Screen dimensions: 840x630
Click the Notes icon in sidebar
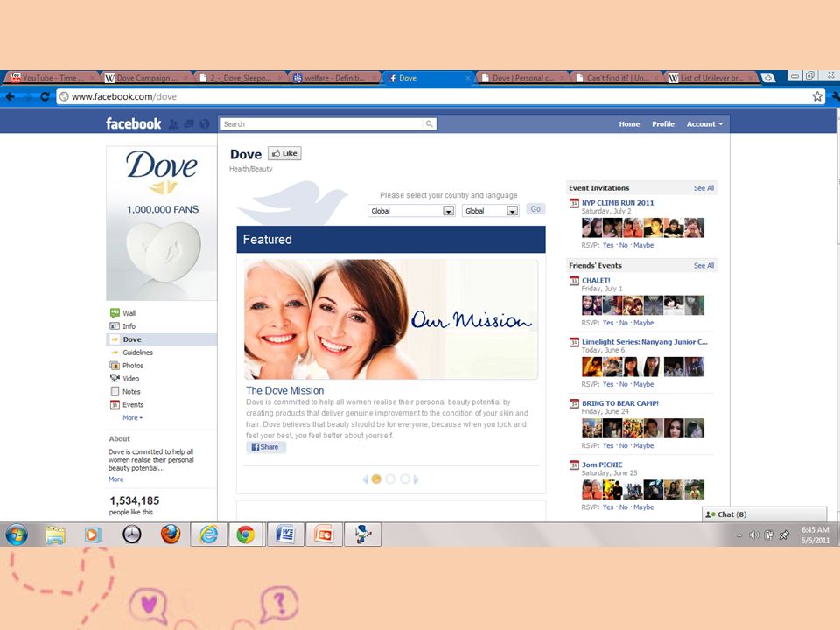pyautogui.click(x=115, y=392)
